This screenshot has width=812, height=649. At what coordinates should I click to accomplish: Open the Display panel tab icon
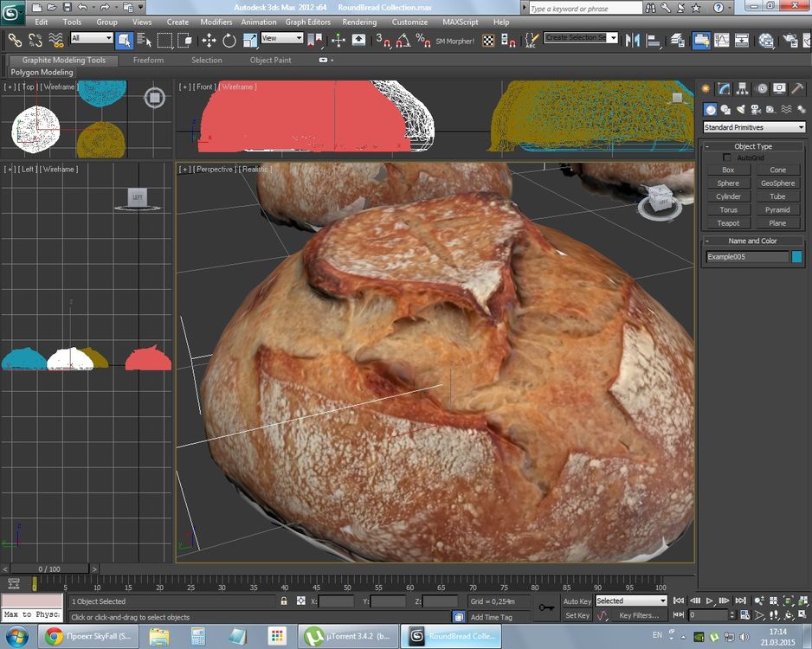(x=779, y=88)
